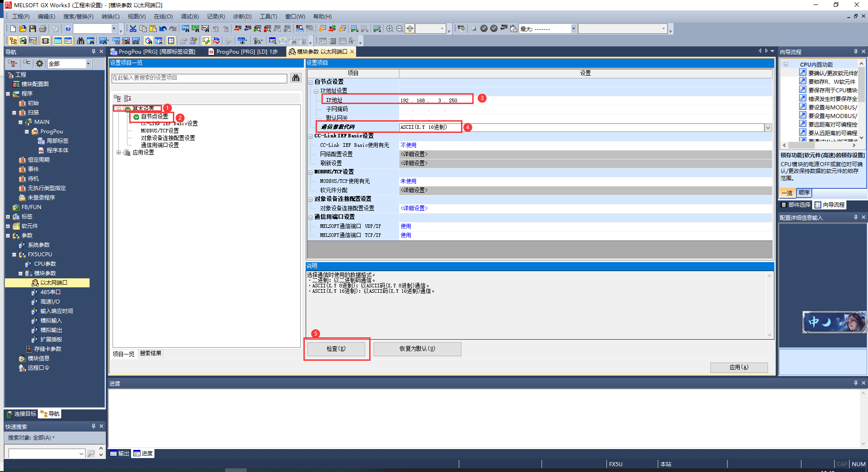The height and width of the screenshot is (472, 868).
Task: Open the 对象设备连接配置设置 <详细设置> link
Action: point(414,208)
